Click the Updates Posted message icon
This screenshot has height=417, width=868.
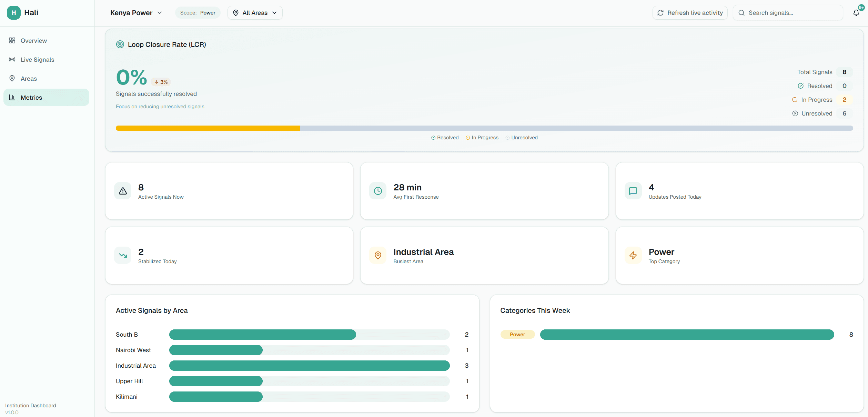click(633, 191)
